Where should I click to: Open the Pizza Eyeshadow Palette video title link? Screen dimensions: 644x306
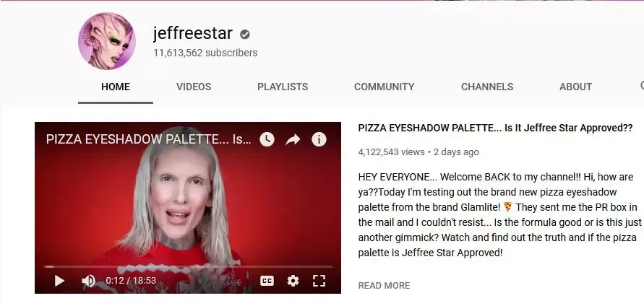click(495, 128)
